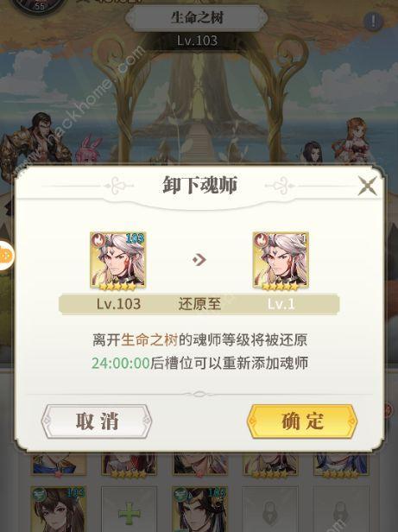This screenshot has width=398, height=532.
Task: Close the 卸下魂师 dialog with the X
Action: click(x=368, y=186)
